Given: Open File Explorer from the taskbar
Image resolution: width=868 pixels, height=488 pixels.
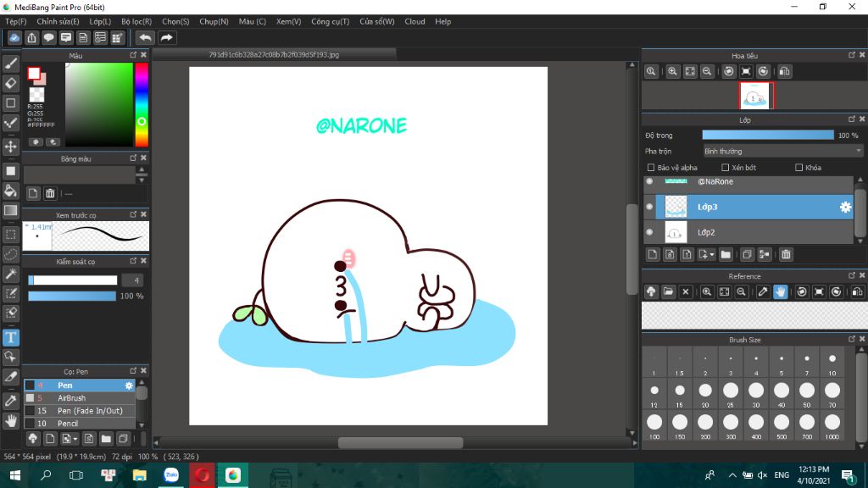Looking at the screenshot, I should (140, 475).
